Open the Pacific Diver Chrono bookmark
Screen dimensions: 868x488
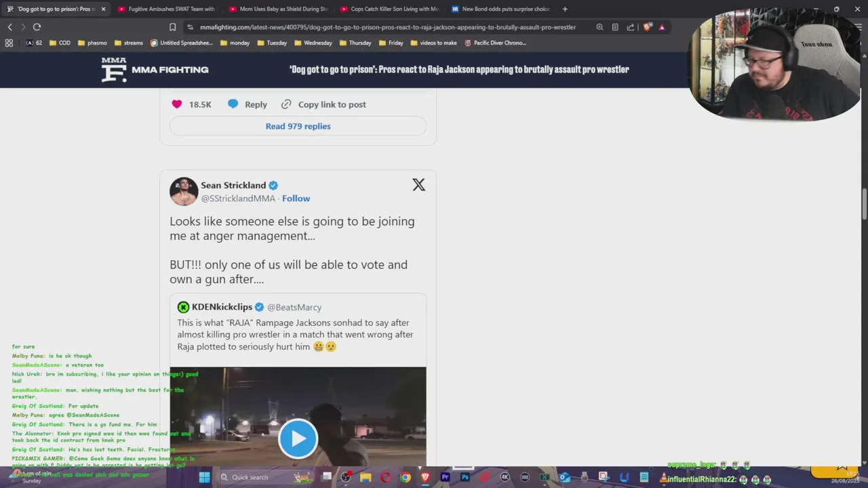pyautogui.click(x=495, y=43)
